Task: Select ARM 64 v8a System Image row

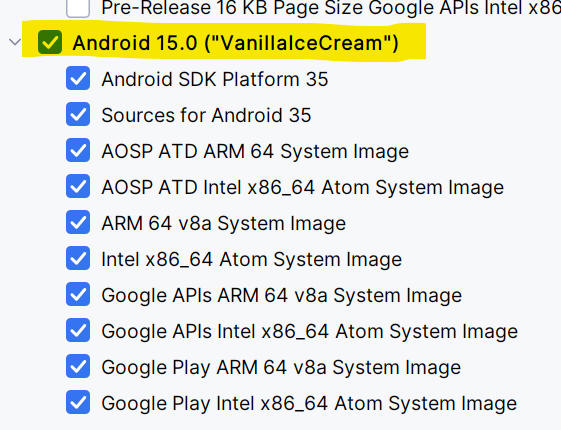Action: click(224, 223)
